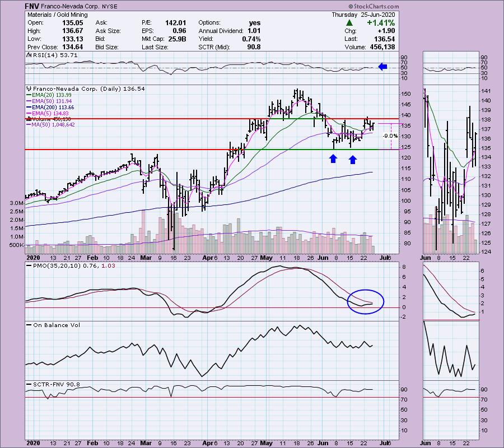Viewport: 504px width, 448px height.
Task: Click the 124 label on the zoomed price axis
Action: (486, 252)
